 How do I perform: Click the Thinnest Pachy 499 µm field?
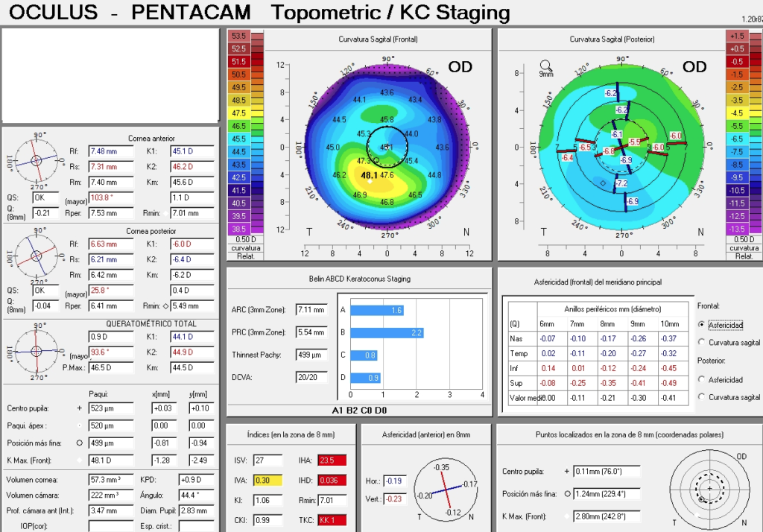point(311,355)
